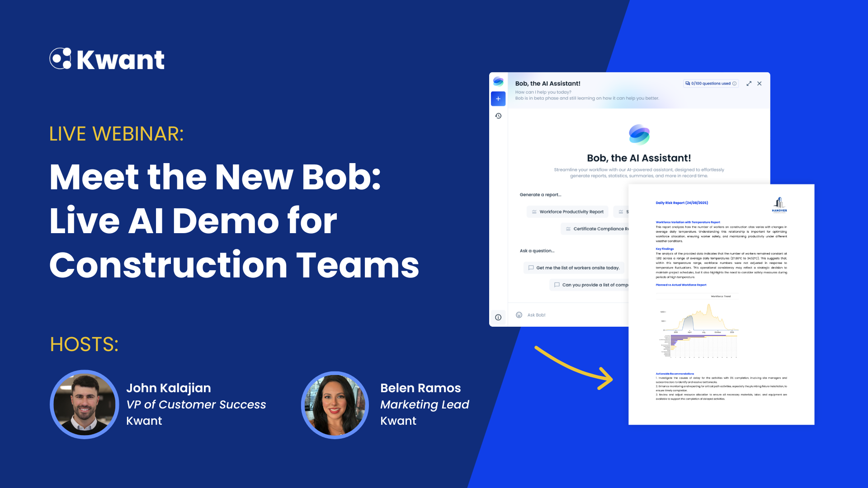
Task: Click the large Bob logo in center
Action: 639,135
